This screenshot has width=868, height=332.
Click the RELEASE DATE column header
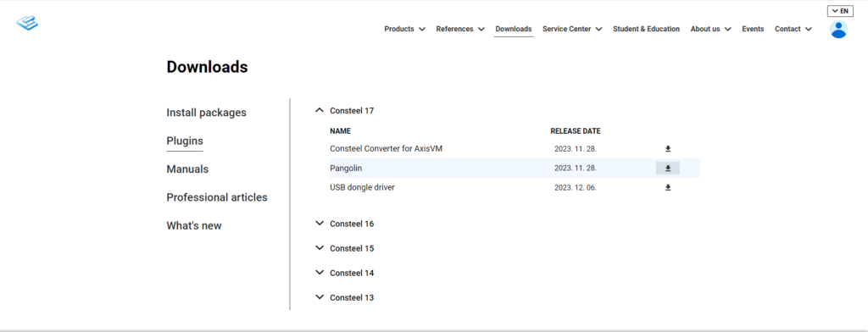[x=576, y=131]
